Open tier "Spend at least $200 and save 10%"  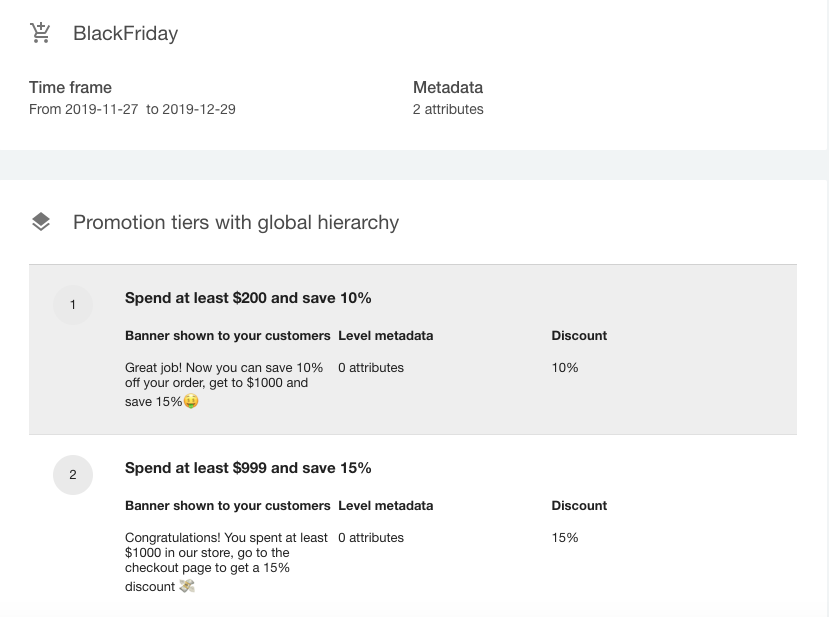(x=248, y=298)
